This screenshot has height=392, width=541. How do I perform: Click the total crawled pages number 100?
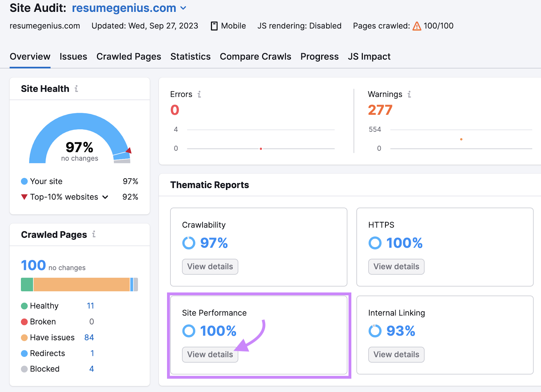[x=33, y=265]
